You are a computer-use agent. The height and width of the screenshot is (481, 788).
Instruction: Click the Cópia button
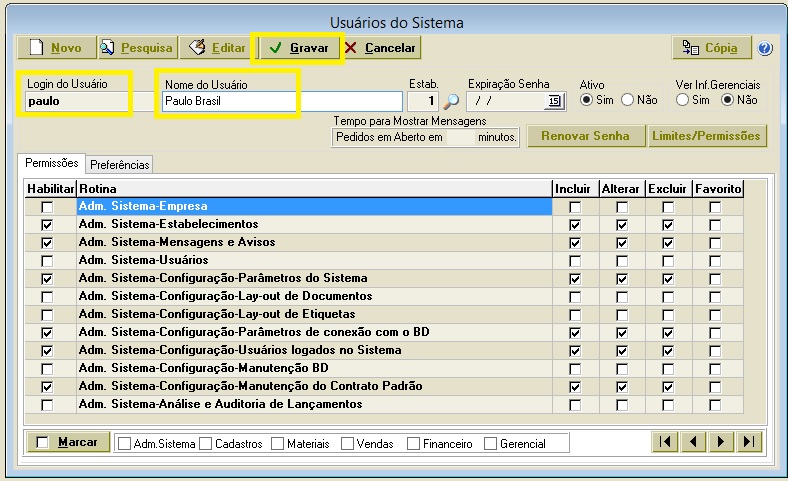pyautogui.click(x=712, y=48)
